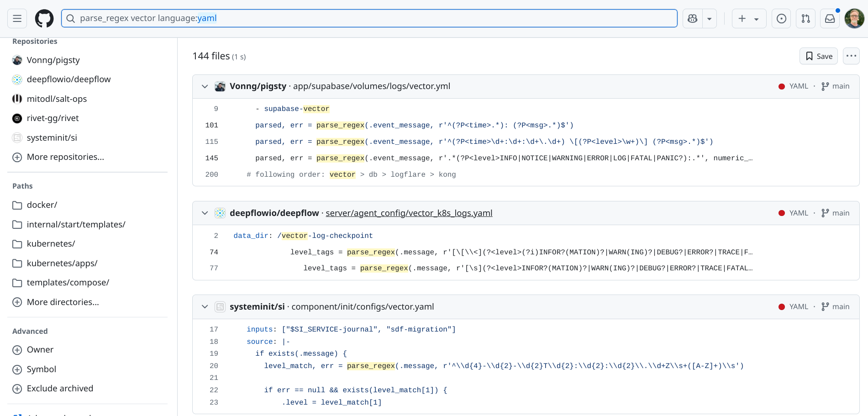
Task: Click main branch on deepflow result
Action: click(x=836, y=213)
